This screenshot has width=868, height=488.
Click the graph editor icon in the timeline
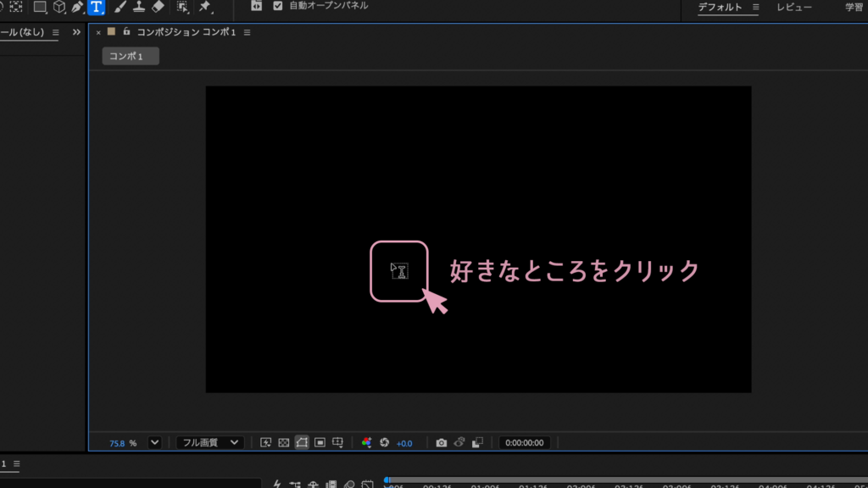(x=367, y=484)
